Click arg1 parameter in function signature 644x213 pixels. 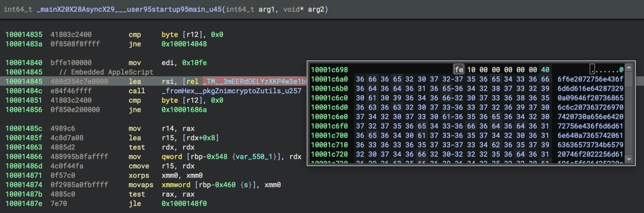click(x=266, y=9)
